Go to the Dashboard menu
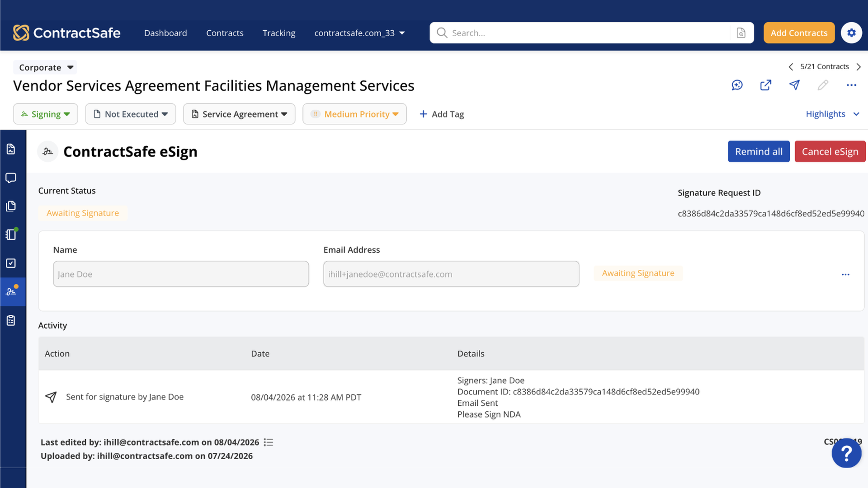Screen dimensions: 868x488 [165, 33]
